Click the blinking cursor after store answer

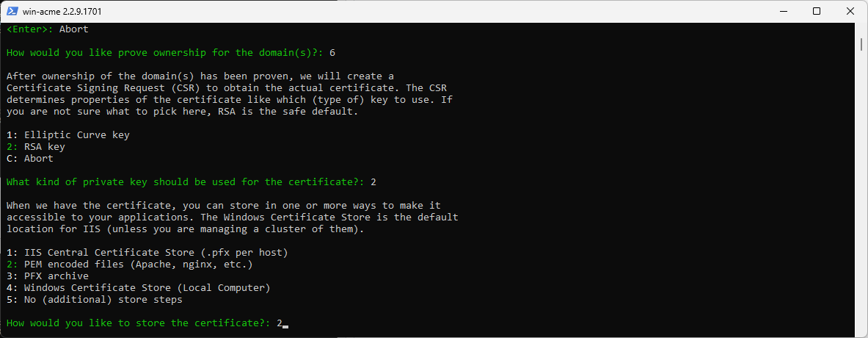[285, 326]
